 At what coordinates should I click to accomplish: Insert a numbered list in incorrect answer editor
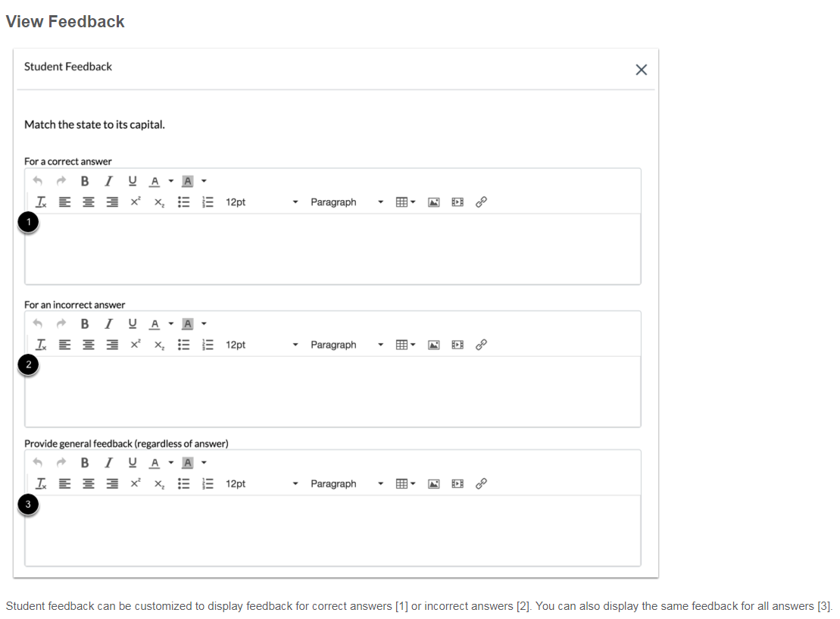(x=207, y=344)
